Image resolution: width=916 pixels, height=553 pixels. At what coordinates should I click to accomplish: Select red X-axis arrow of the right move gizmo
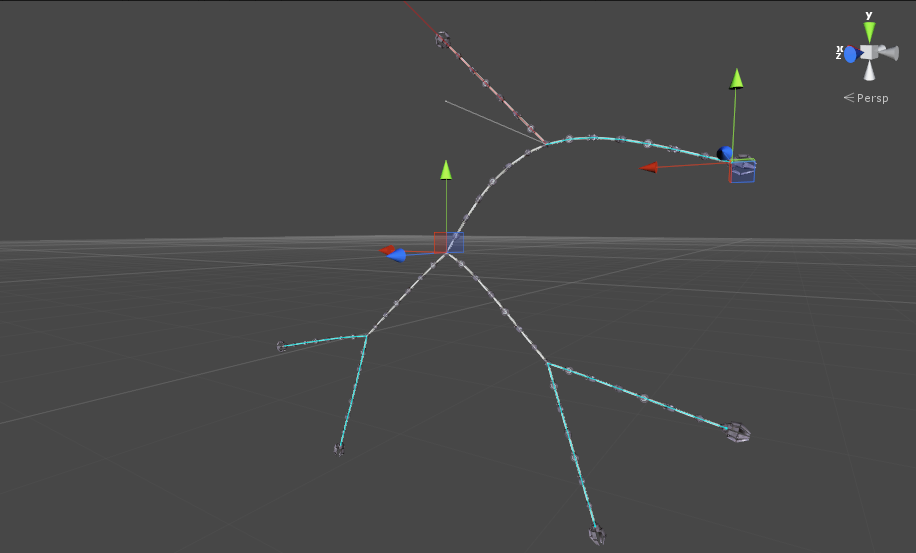click(x=649, y=167)
